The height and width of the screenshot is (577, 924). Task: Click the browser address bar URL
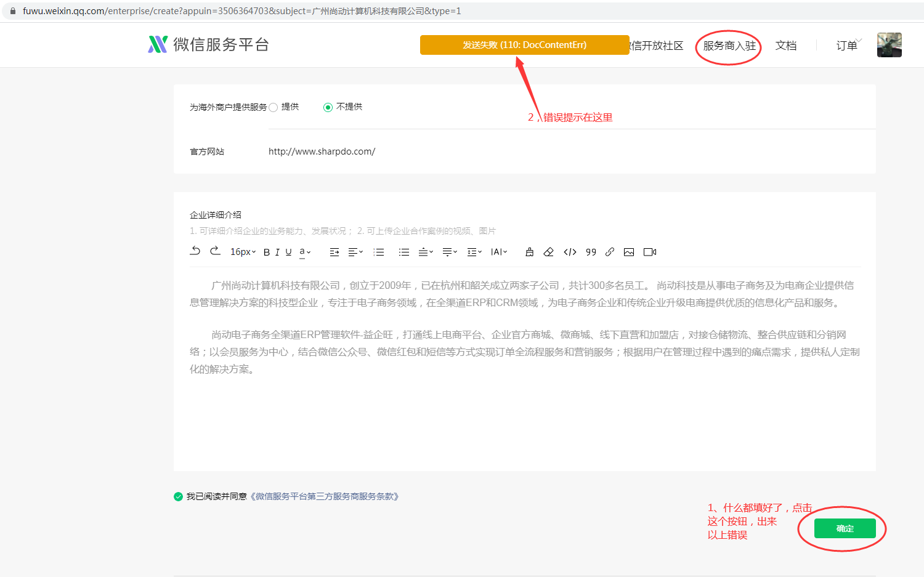(x=241, y=11)
